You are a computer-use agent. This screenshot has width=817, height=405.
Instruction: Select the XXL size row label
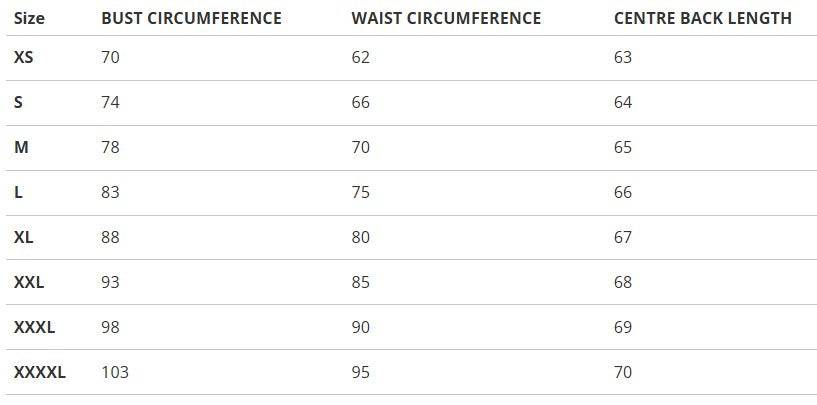(29, 282)
